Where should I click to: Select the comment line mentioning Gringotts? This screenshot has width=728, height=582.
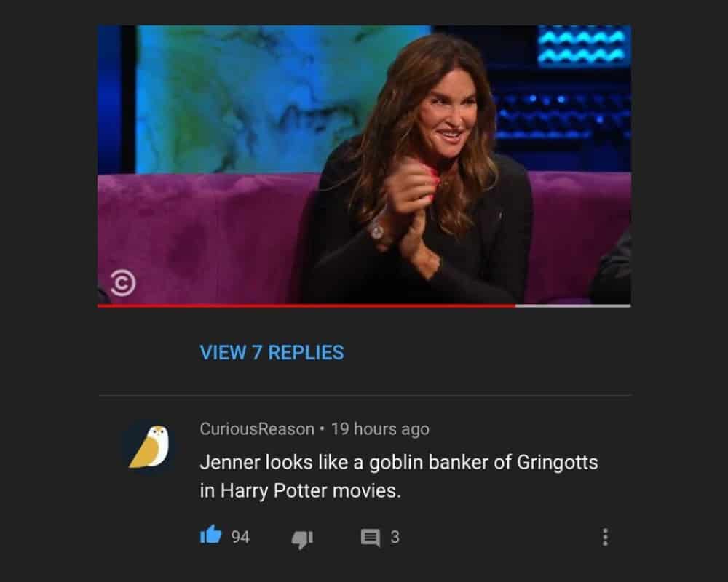click(399, 463)
